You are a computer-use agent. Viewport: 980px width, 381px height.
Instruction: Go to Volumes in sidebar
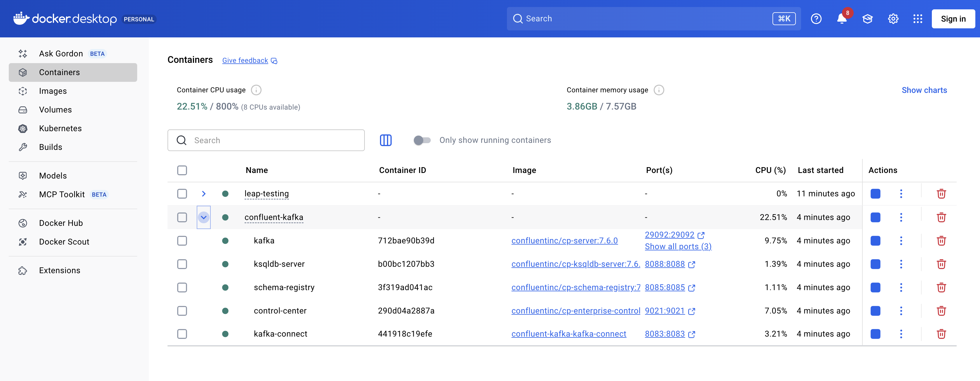(73, 110)
